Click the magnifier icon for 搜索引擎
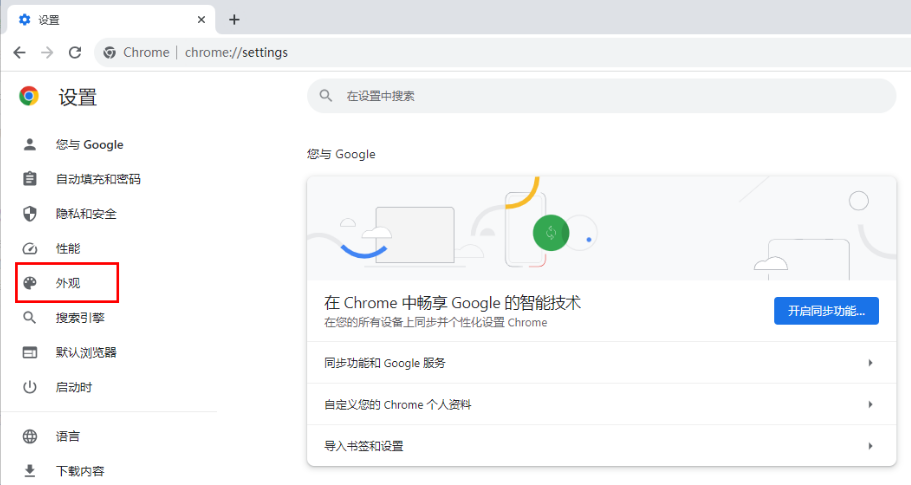This screenshot has width=911, height=485. pyautogui.click(x=30, y=318)
